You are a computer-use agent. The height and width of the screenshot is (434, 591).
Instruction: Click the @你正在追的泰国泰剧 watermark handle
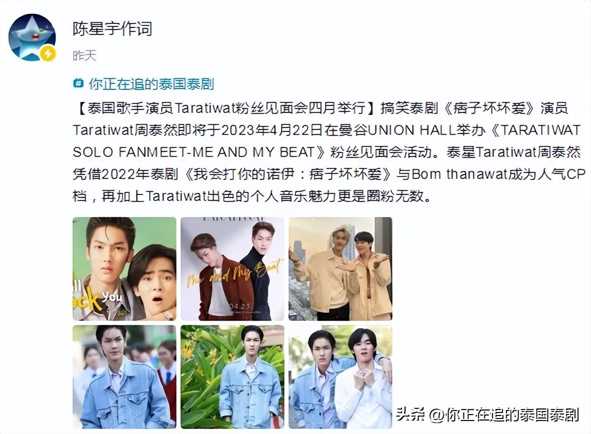click(x=504, y=415)
